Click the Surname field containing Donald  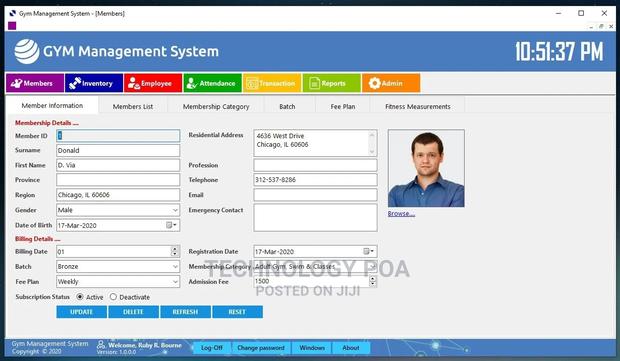coord(118,150)
